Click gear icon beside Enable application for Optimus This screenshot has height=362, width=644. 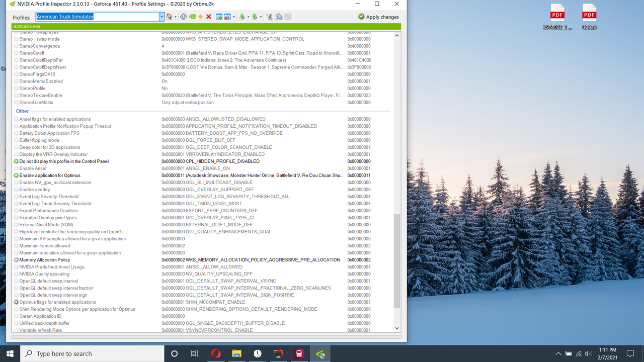16,175
